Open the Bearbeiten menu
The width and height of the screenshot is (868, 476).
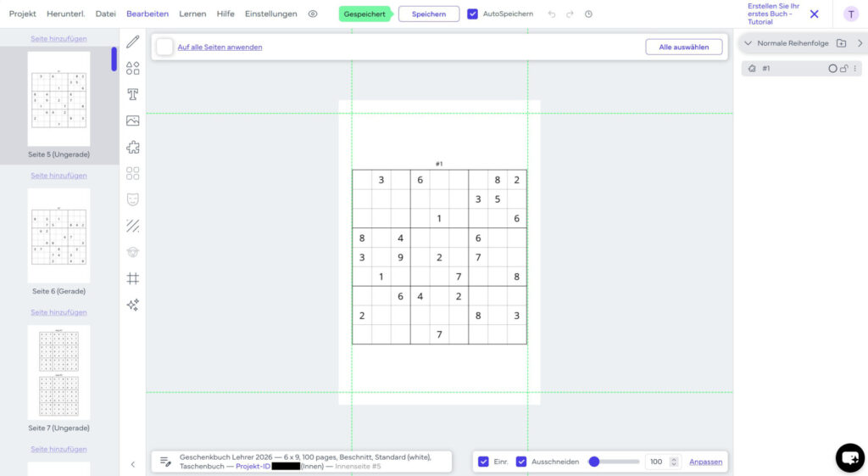[147, 14]
